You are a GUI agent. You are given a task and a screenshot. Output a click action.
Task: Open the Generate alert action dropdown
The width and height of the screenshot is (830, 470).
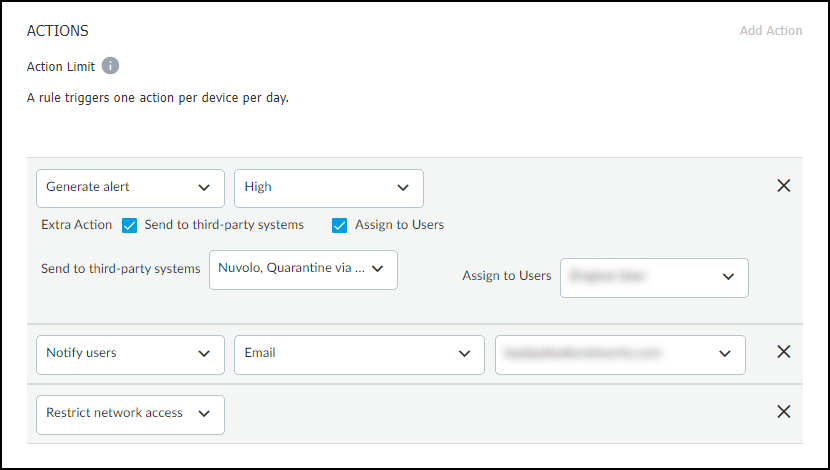(x=129, y=187)
